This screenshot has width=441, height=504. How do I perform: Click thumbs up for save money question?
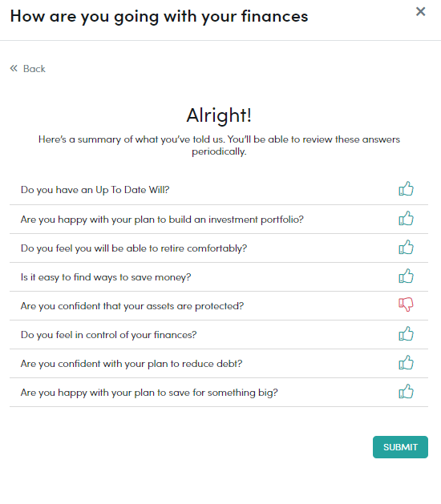tap(406, 276)
